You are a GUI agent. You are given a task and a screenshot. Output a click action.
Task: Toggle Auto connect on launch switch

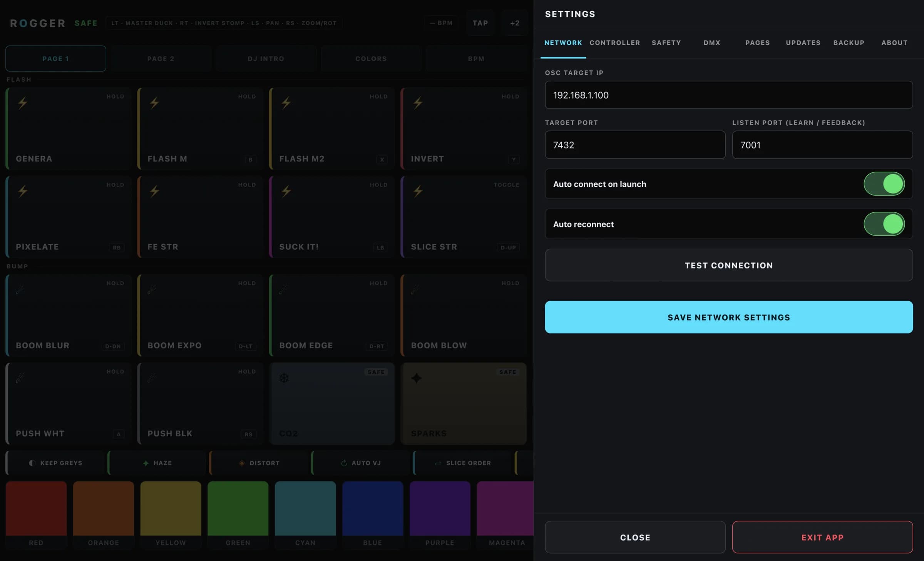(884, 184)
